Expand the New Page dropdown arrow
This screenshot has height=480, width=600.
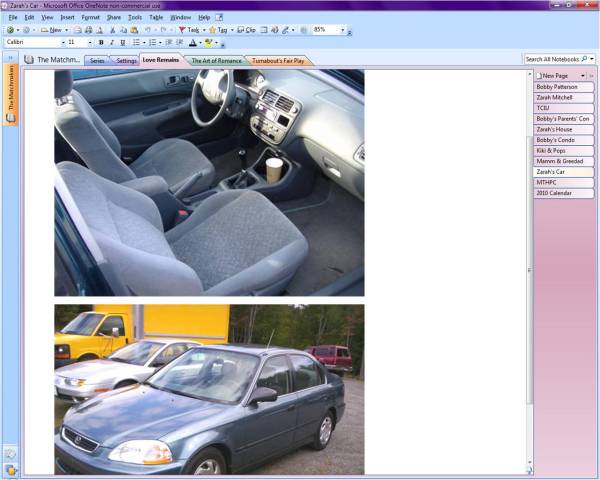(x=583, y=75)
